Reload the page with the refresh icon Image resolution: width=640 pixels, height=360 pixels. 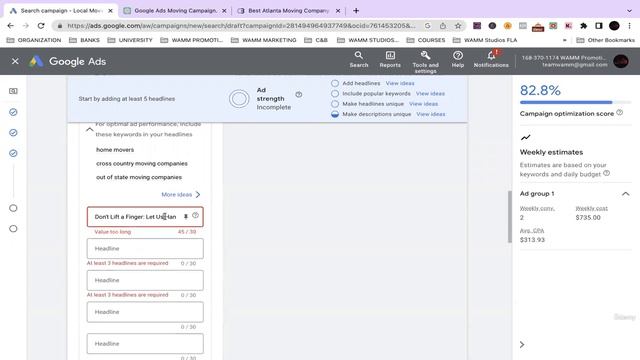pos(41,26)
